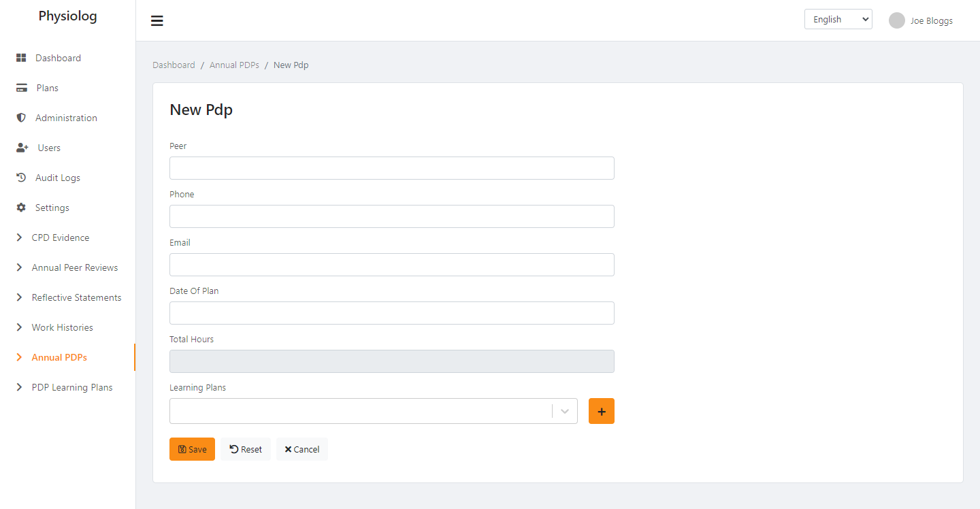Go to Annual PDPs breadcrumb link
Screen dimensions: 980x509
pos(234,65)
